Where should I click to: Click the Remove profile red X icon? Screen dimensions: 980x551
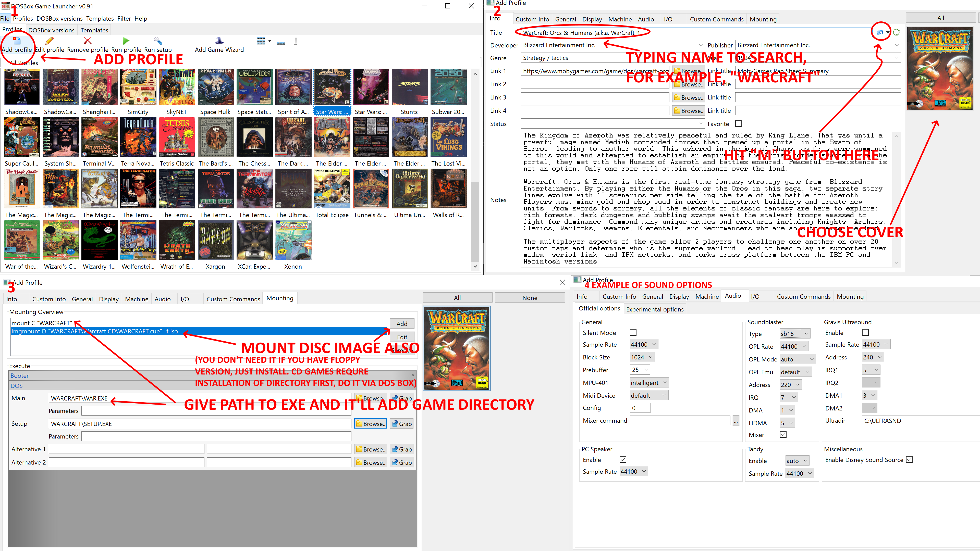click(88, 41)
